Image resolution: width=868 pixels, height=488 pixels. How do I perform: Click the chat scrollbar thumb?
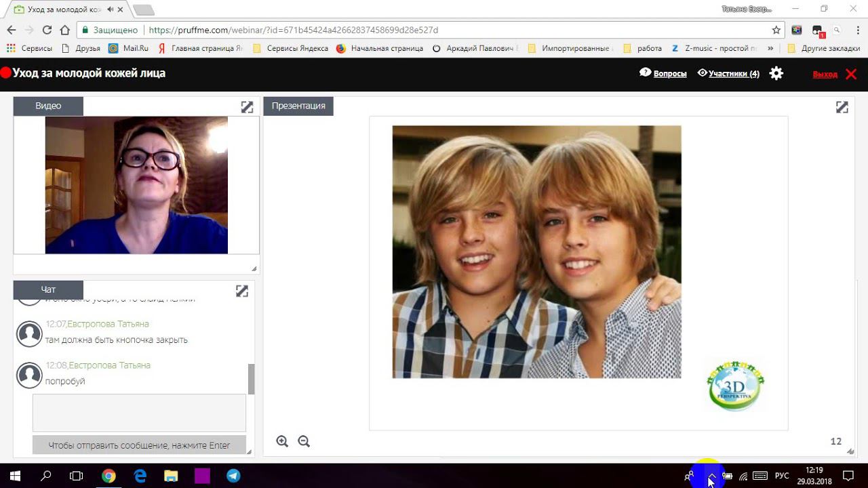251,379
